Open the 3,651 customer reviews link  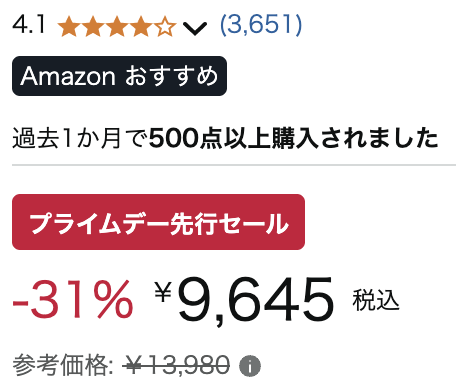click(x=261, y=25)
